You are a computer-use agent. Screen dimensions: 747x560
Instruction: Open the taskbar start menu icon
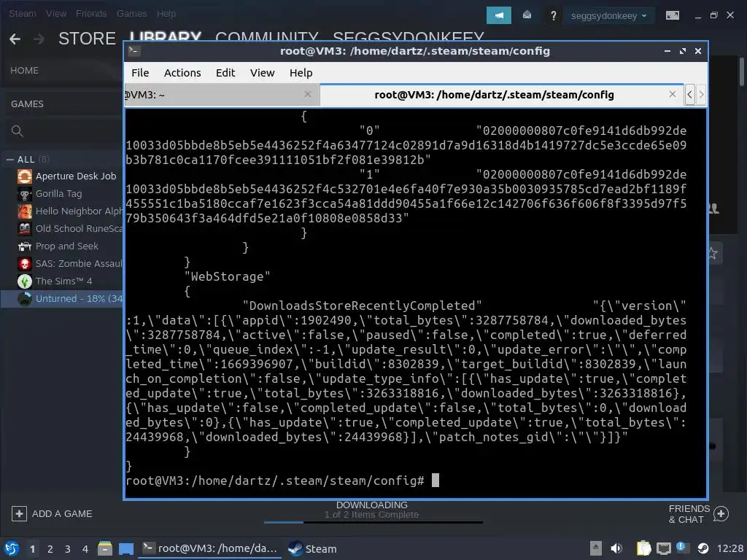[12, 548]
